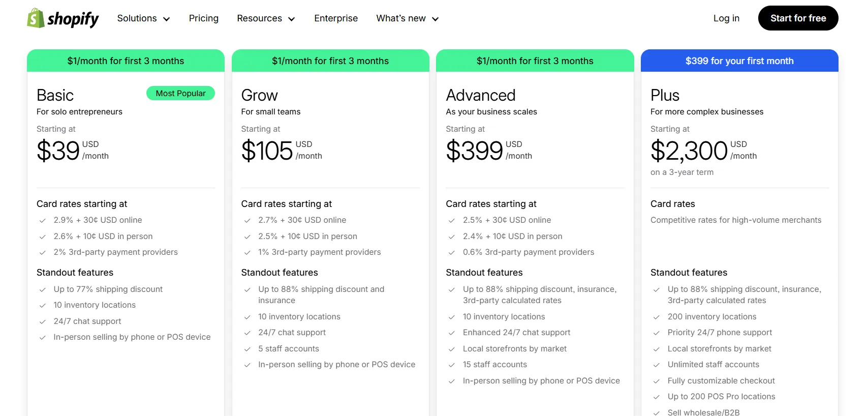Image resolution: width=868 pixels, height=416 pixels.
Task: Click the Start for free button
Action: point(797,18)
